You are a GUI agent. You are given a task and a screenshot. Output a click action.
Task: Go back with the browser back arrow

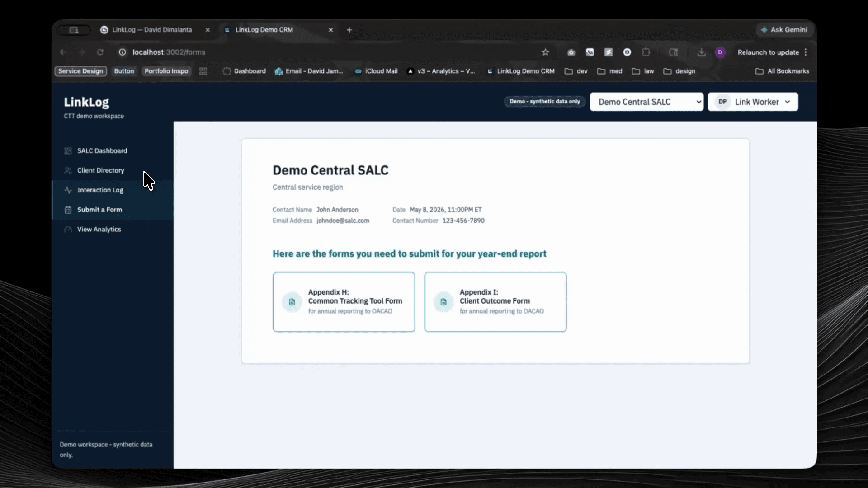[x=63, y=52]
